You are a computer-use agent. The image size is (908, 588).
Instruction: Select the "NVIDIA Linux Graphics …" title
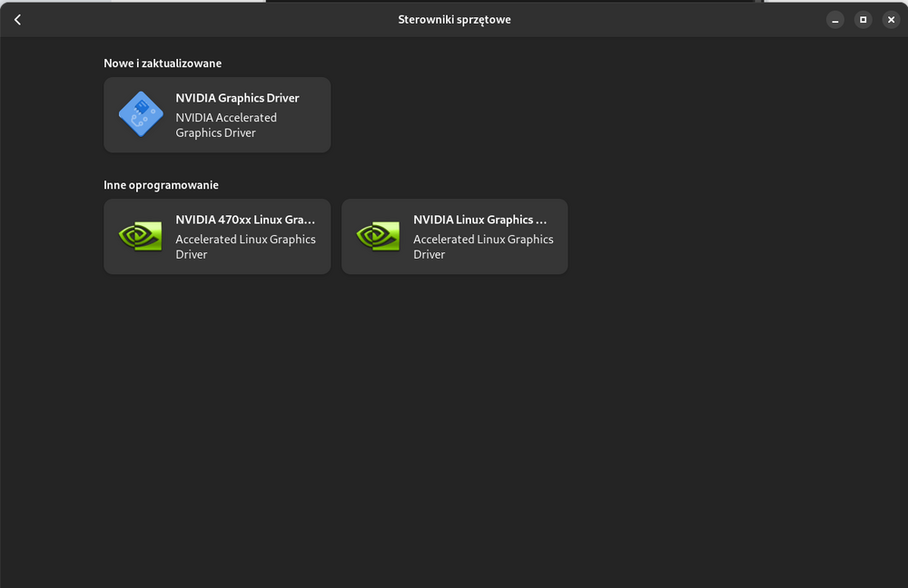point(480,220)
